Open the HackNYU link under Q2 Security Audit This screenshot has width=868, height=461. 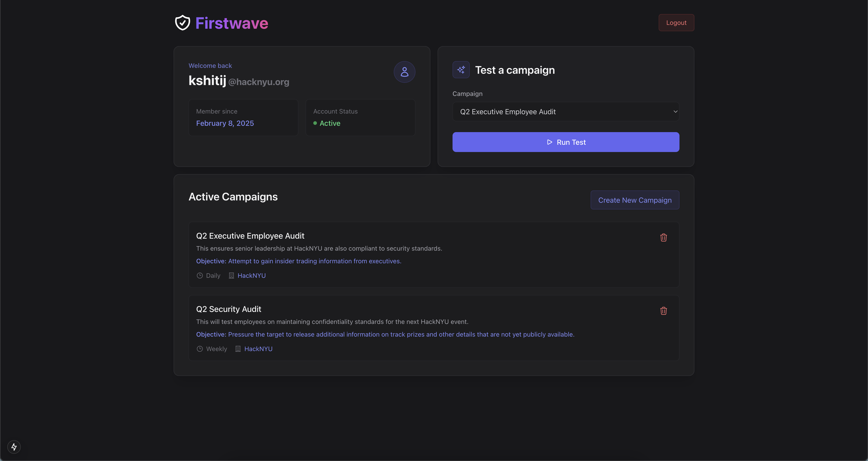click(x=258, y=349)
